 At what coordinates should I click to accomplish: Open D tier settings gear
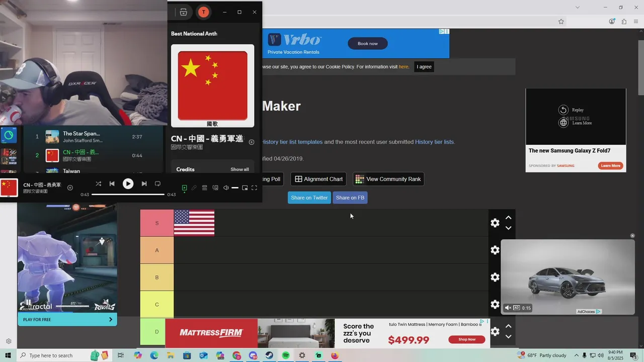tap(495, 331)
